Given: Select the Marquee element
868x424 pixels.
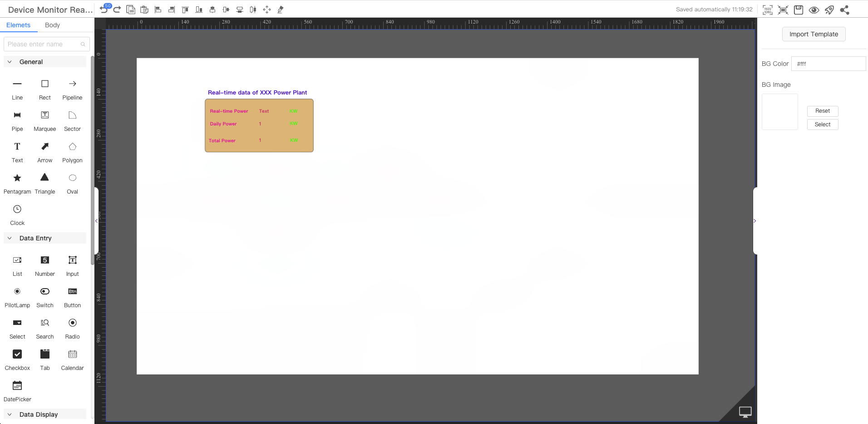Looking at the screenshot, I should [x=44, y=120].
